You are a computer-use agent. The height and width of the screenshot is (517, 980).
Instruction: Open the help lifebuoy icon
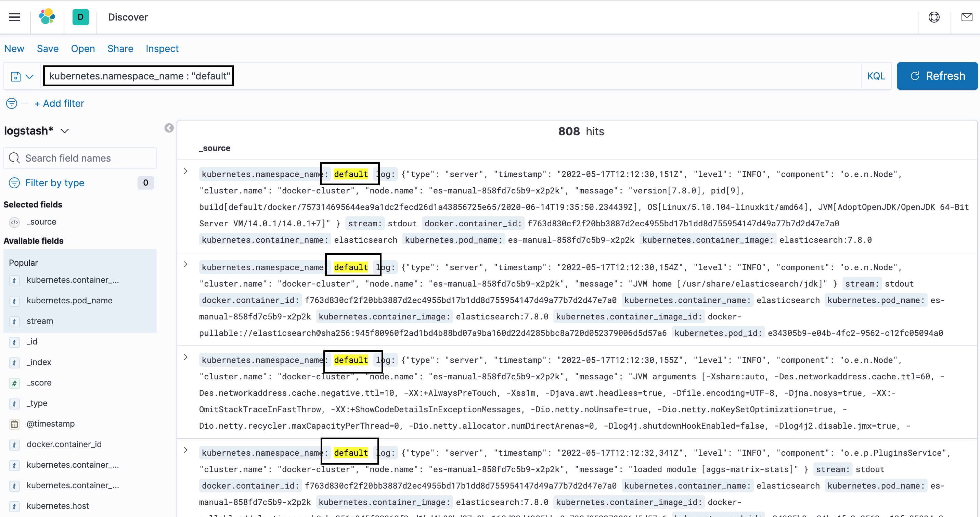point(933,17)
